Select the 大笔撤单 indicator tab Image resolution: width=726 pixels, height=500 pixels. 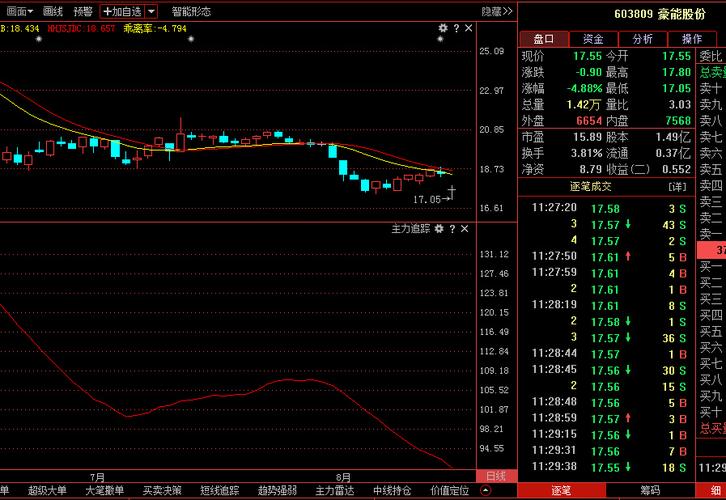[105, 491]
